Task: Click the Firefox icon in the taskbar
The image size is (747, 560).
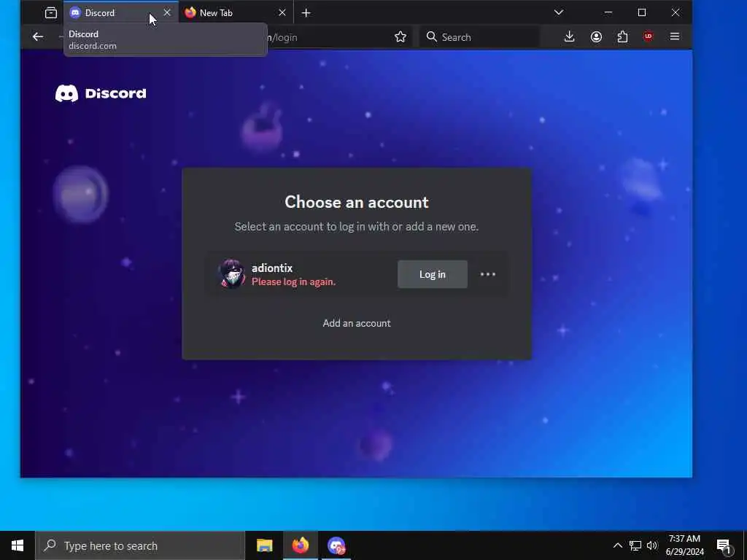Action: [300, 545]
